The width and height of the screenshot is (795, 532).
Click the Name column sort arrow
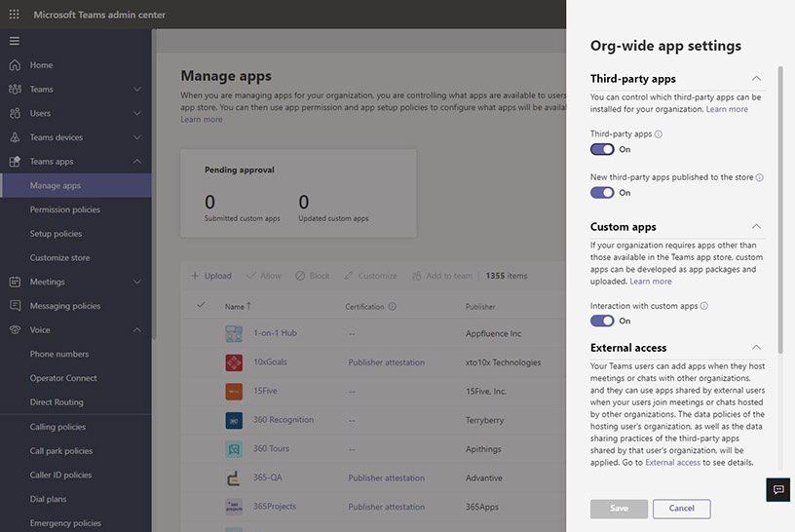click(x=249, y=306)
